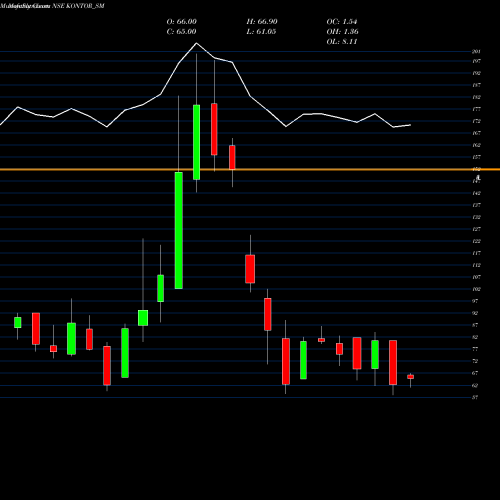Select the 112 price axis label
This screenshot has width=500, height=500.
click(x=476, y=265)
